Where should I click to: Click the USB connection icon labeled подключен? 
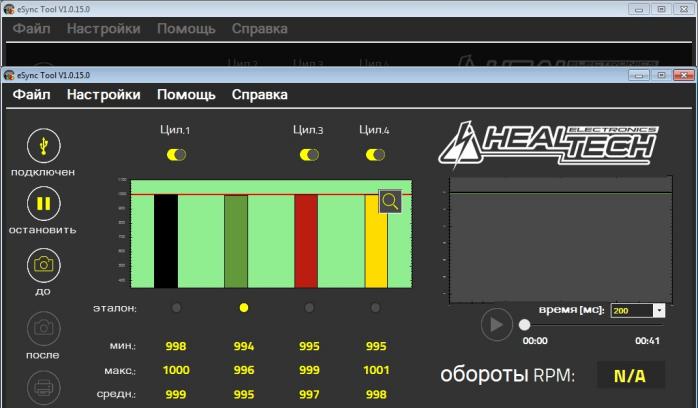pyautogui.click(x=43, y=145)
